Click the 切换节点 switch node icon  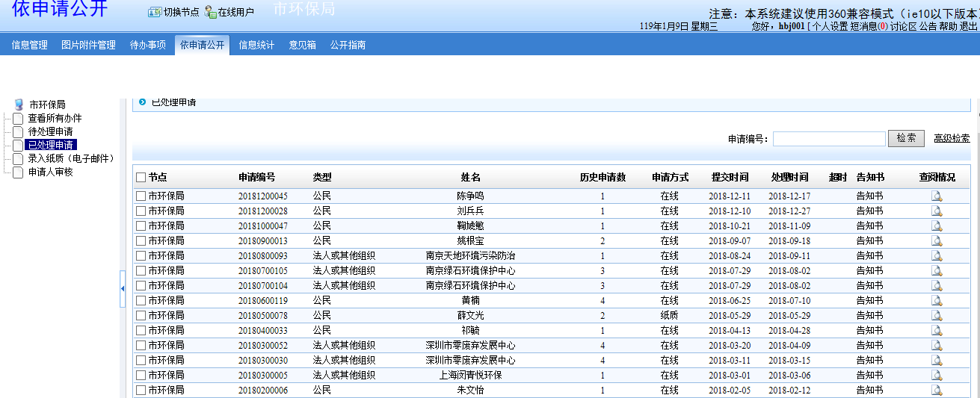pyautogui.click(x=155, y=12)
